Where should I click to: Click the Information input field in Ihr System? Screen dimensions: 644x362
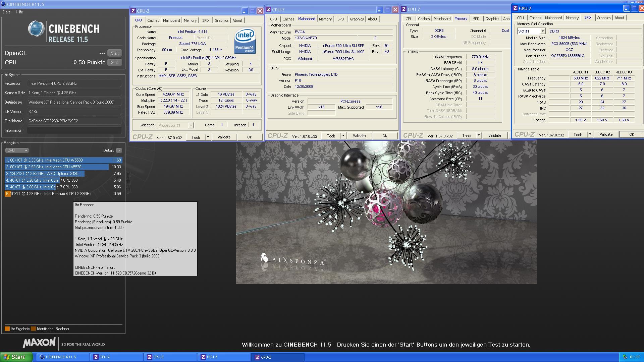pyautogui.click(x=74, y=130)
